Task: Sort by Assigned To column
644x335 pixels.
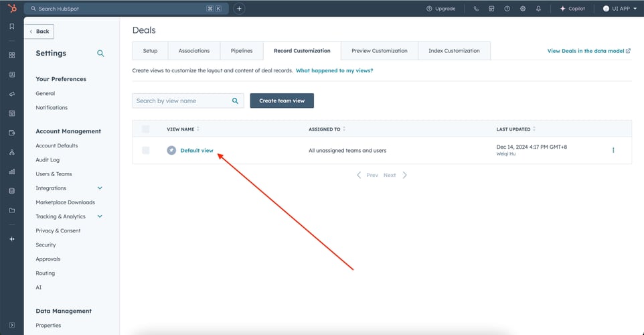Action: (x=327, y=129)
